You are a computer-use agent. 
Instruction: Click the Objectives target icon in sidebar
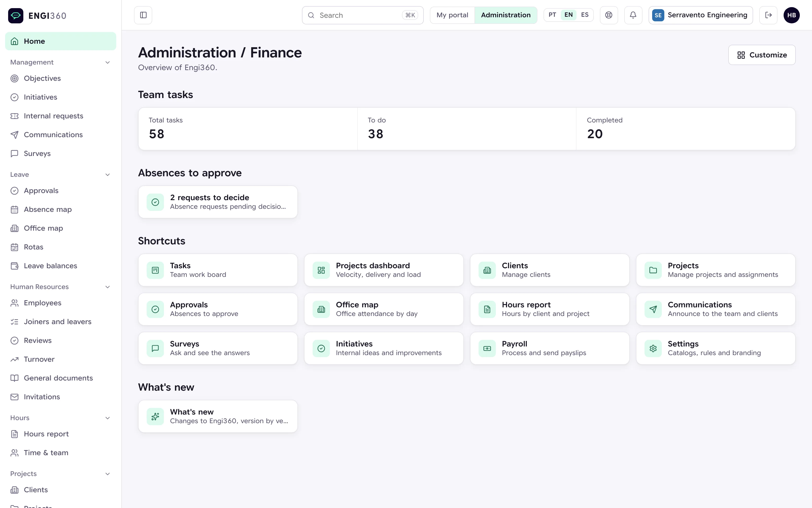click(14, 78)
